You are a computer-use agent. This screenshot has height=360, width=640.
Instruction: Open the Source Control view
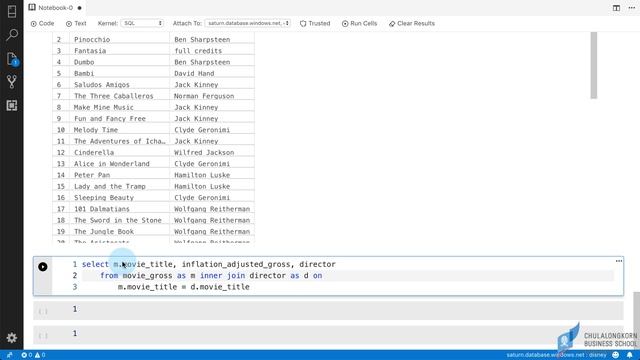(11, 82)
